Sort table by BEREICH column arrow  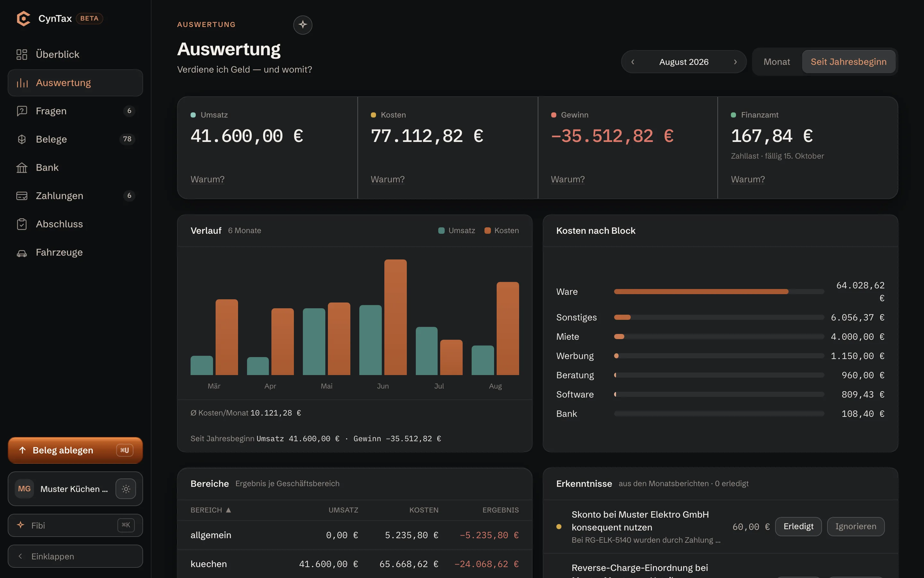(228, 510)
